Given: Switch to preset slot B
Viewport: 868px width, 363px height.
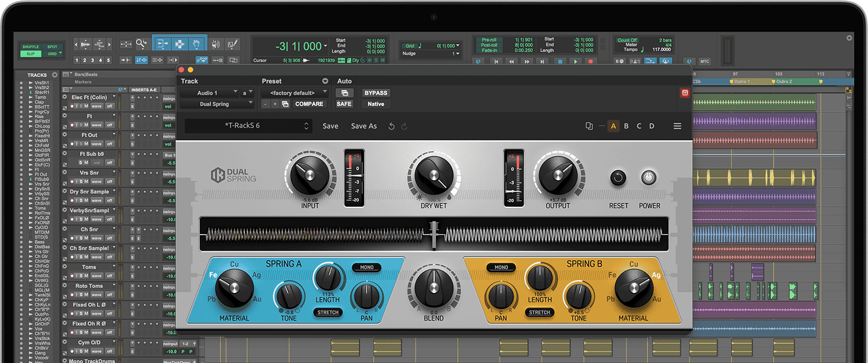Looking at the screenshot, I should pos(626,126).
